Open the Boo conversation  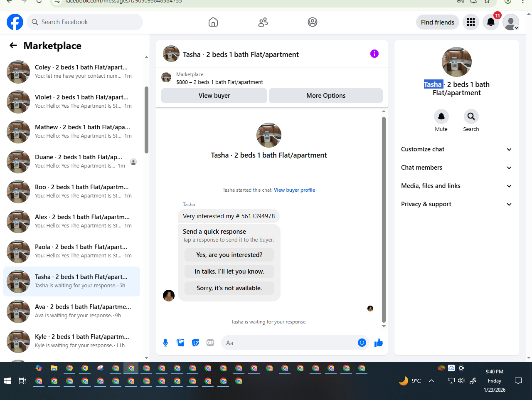(71, 192)
